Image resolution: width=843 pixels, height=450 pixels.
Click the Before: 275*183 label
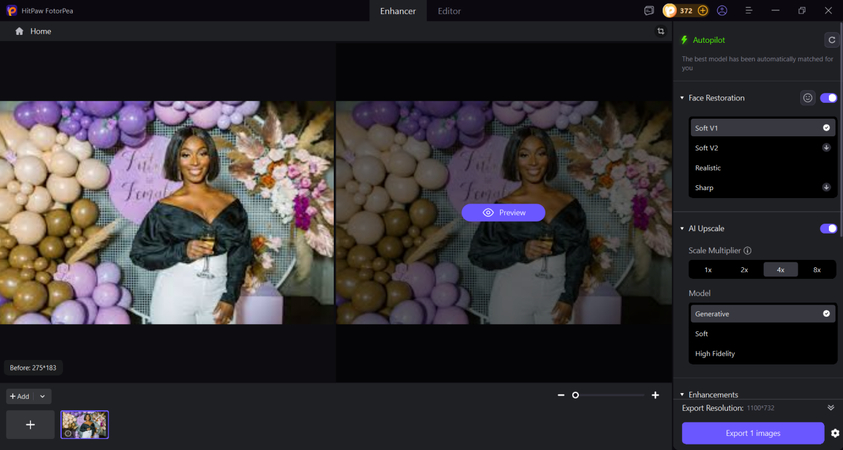(33, 368)
